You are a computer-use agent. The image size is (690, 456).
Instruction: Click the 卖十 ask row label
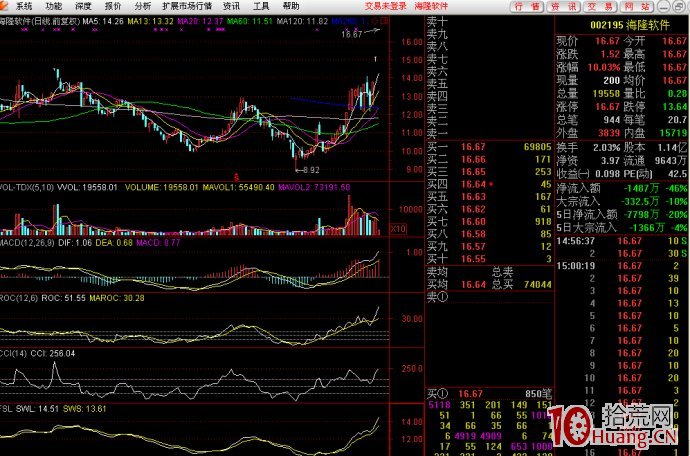tap(437, 21)
